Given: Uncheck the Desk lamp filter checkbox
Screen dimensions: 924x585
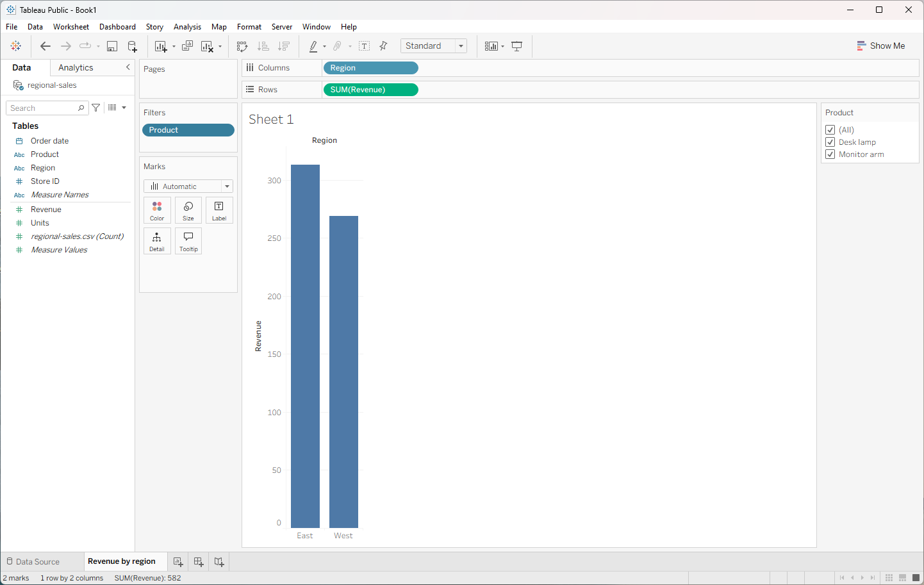Looking at the screenshot, I should 830,142.
